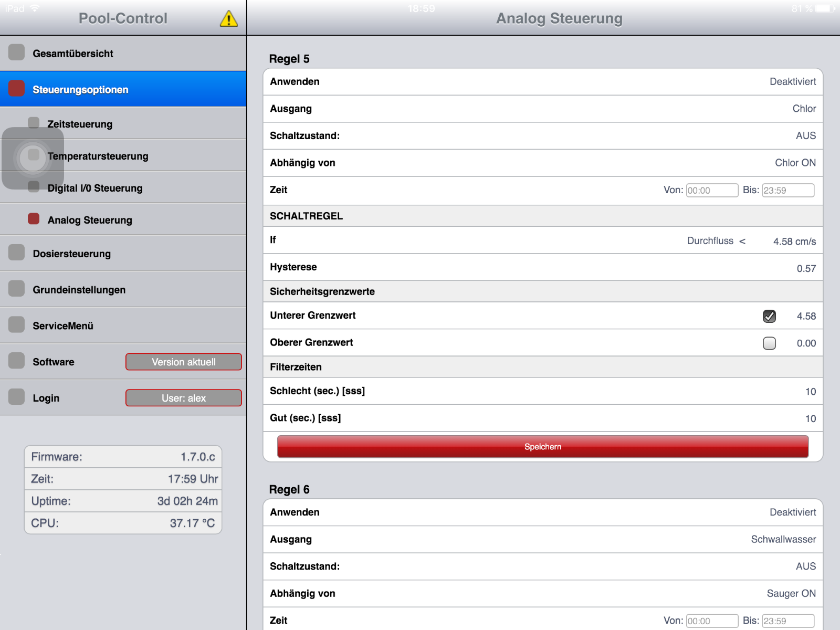Open the Login menu row
840x630 pixels.
pos(123,398)
